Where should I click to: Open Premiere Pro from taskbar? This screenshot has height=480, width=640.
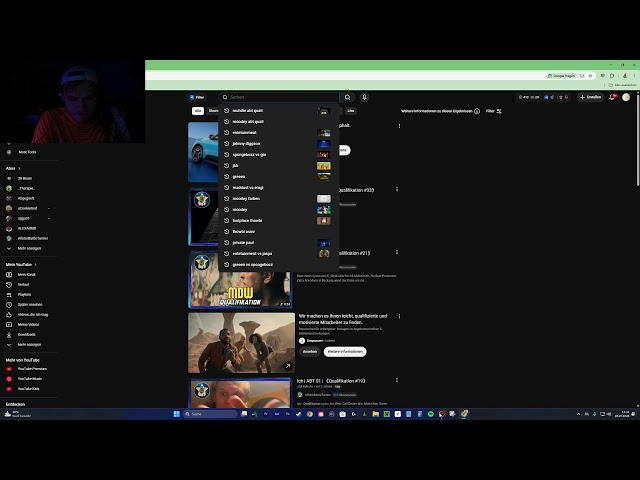[x=266, y=414]
